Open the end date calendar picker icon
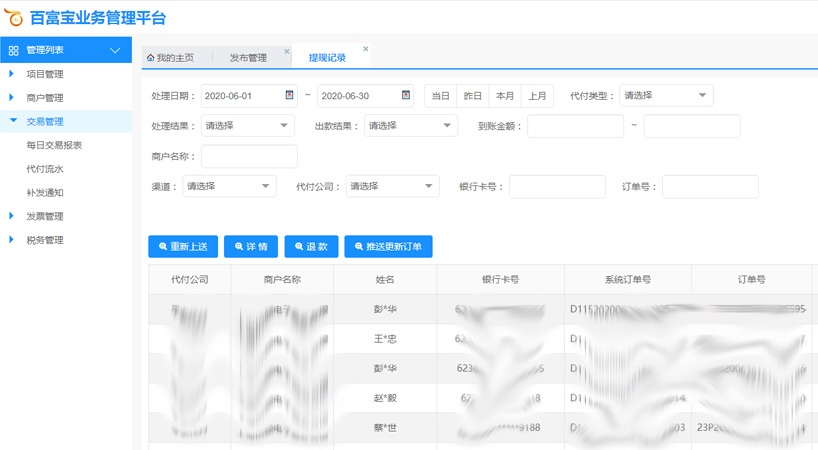 [406, 95]
